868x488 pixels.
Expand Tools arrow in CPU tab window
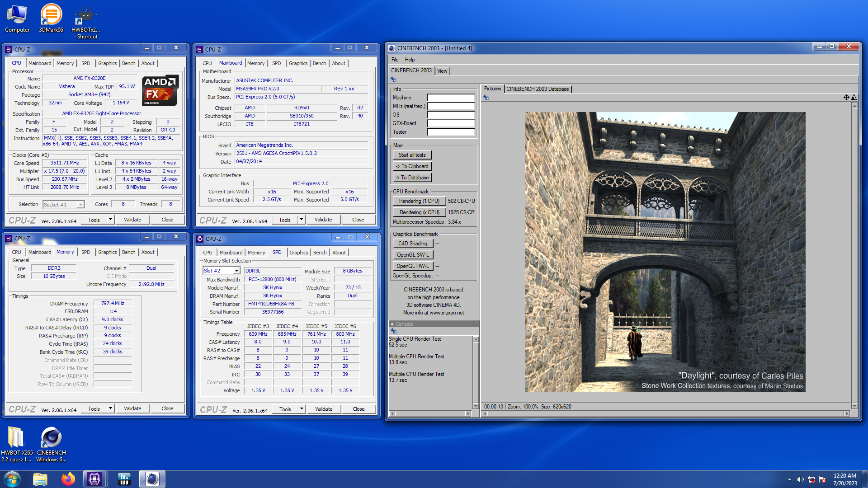[x=110, y=220]
